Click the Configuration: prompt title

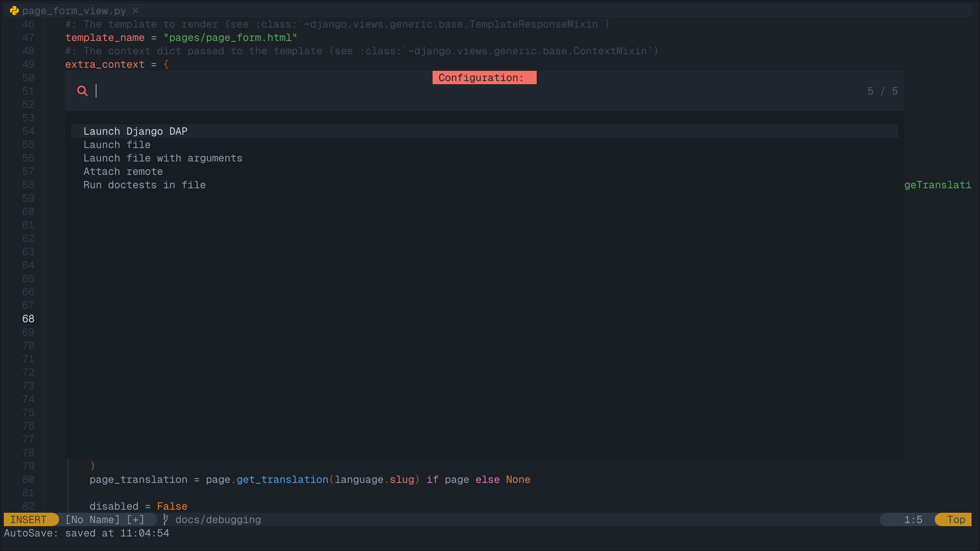(x=485, y=78)
